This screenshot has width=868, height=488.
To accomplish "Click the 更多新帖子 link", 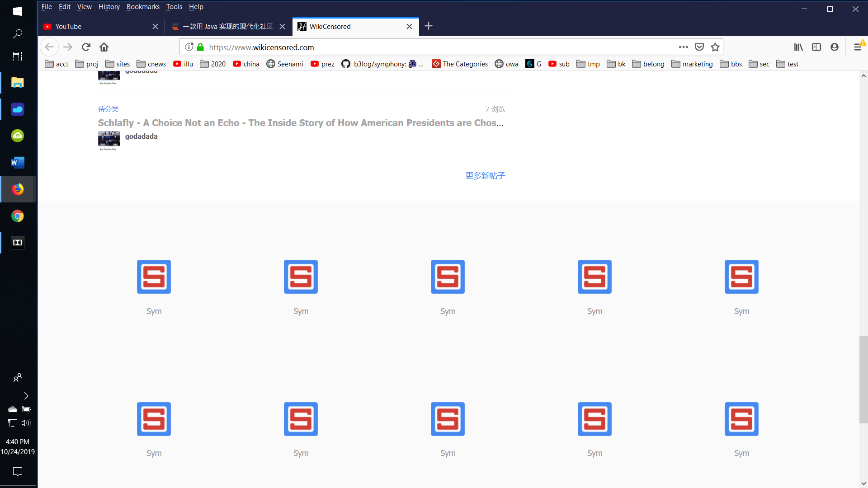I will click(485, 175).
